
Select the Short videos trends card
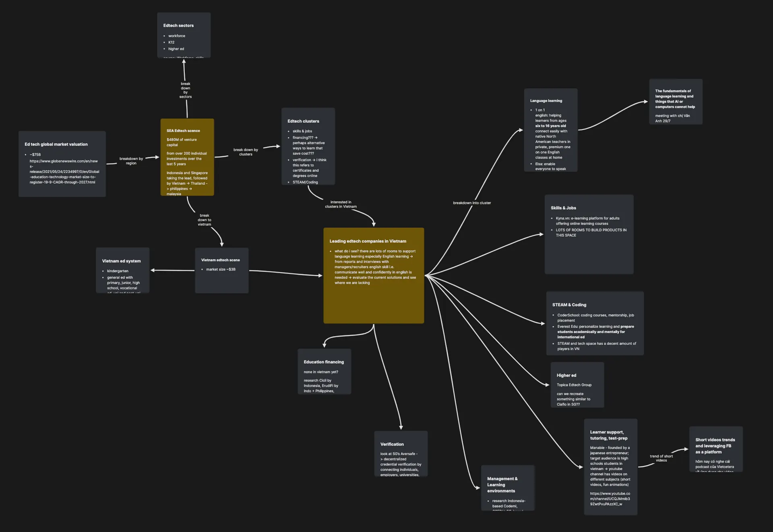coord(715,449)
